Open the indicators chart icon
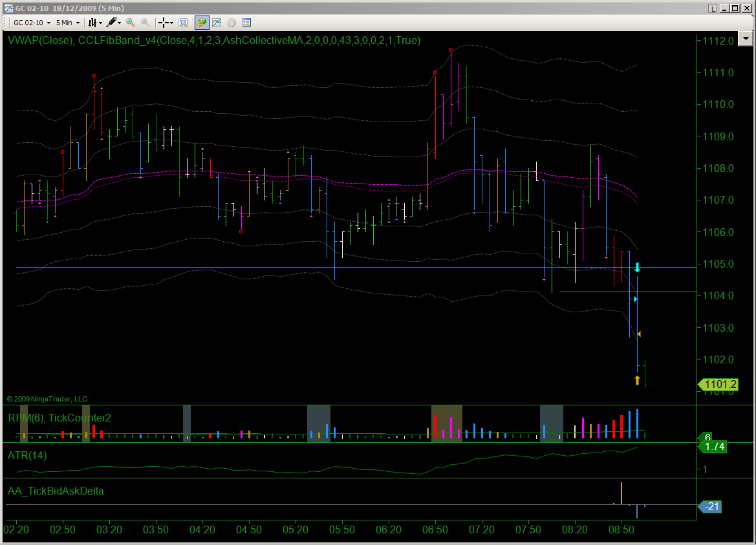 [x=217, y=23]
